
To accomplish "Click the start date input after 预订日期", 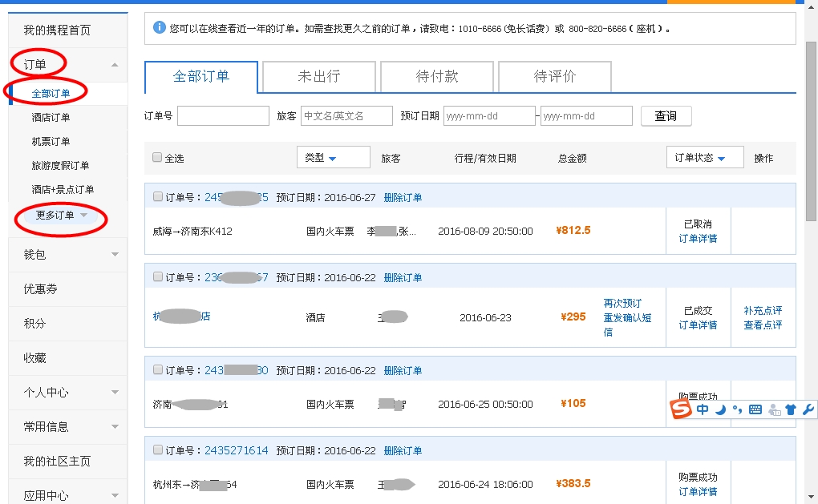I will point(489,115).
